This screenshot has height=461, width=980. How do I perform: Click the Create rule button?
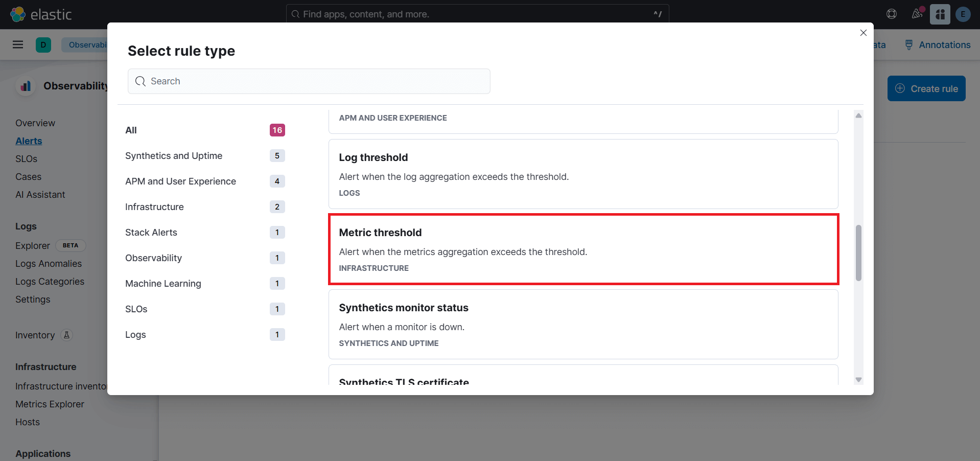click(x=926, y=88)
